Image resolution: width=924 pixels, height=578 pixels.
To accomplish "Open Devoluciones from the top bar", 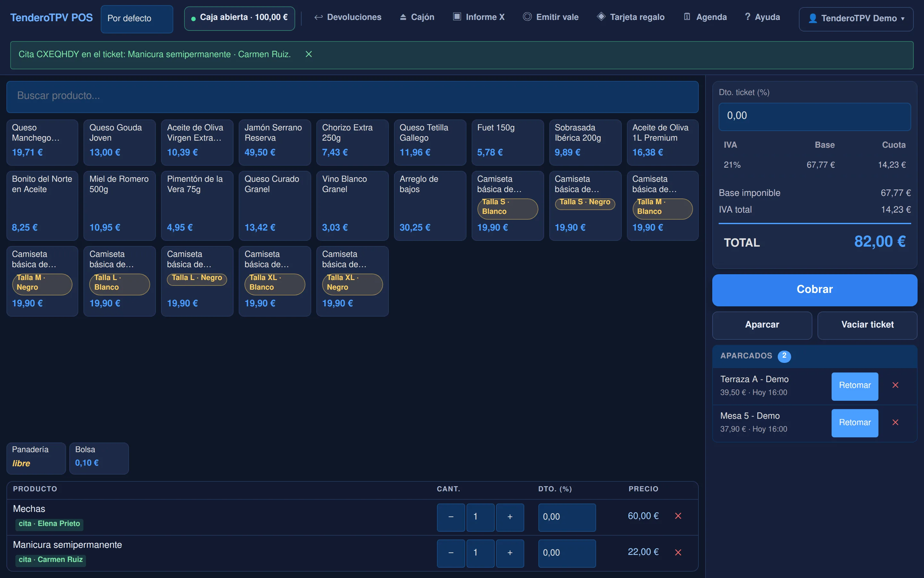I will coord(347,17).
